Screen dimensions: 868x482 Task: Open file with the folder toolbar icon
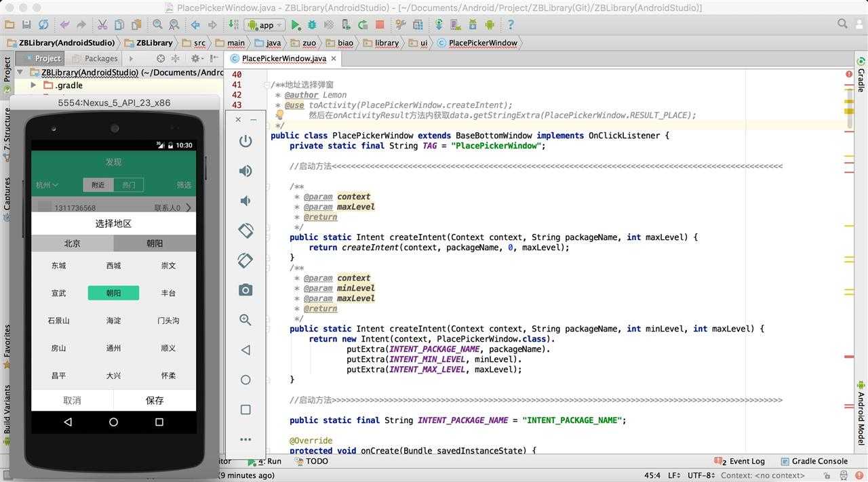pyautogui.click(x=9, y=24)
